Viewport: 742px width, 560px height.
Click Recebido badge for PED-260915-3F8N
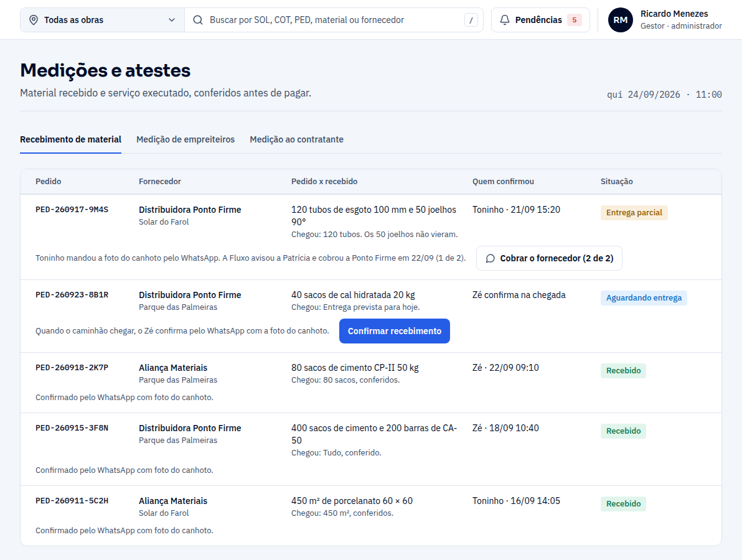click(x=623, y=431)
